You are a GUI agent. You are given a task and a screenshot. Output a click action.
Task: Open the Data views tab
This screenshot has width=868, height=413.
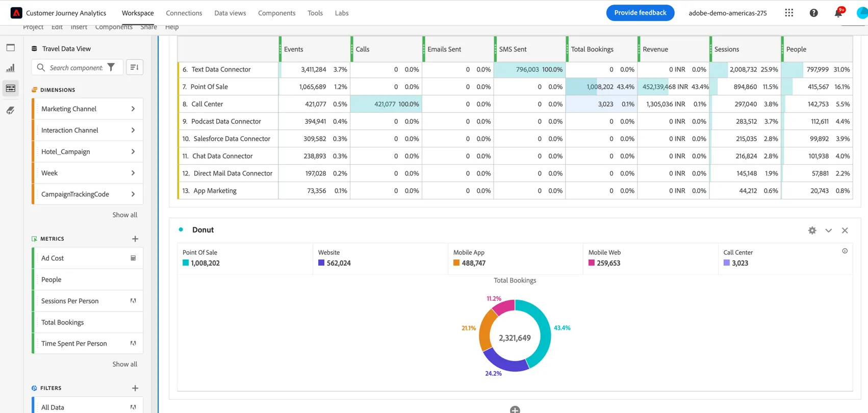coord(230,13)
